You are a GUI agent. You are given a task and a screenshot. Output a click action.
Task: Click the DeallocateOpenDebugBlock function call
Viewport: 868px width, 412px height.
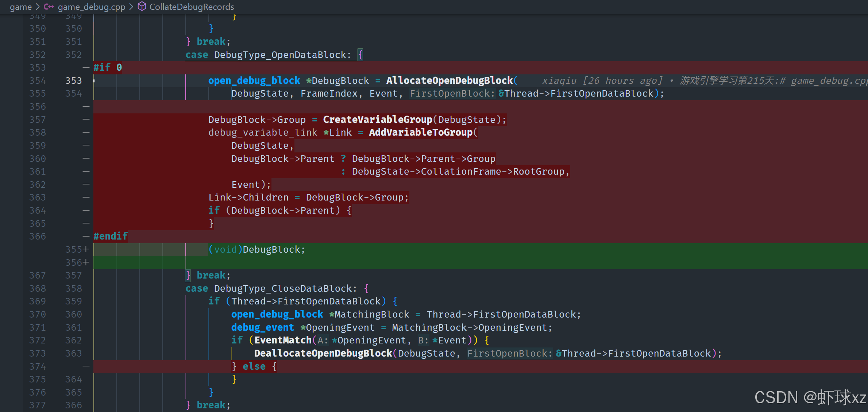coord(323,353)
